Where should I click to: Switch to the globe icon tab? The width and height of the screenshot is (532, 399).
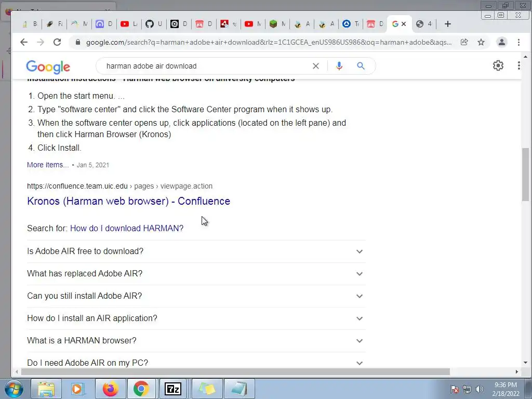pyautogui.click(x=424, y=24)
